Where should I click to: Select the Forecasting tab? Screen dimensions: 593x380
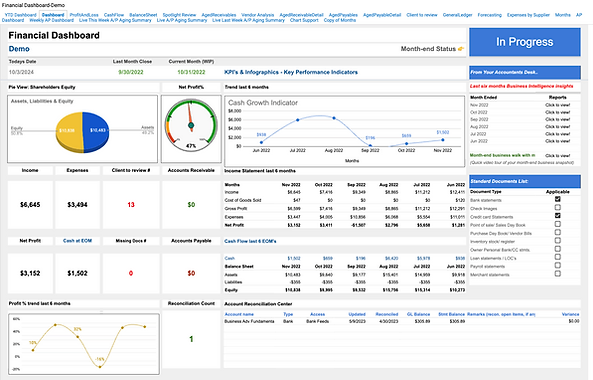[x=489, y=15]
